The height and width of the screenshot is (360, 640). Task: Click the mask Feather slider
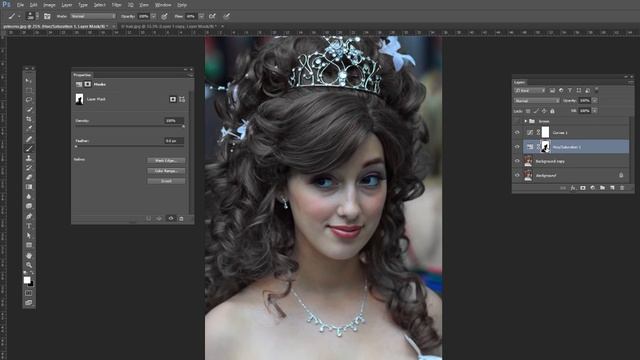(130, 146)
